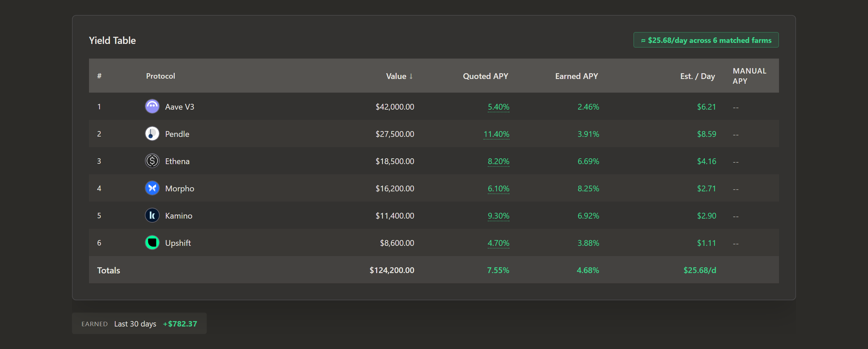Click Morpho earned APY 8.25%

pos(588,188)
